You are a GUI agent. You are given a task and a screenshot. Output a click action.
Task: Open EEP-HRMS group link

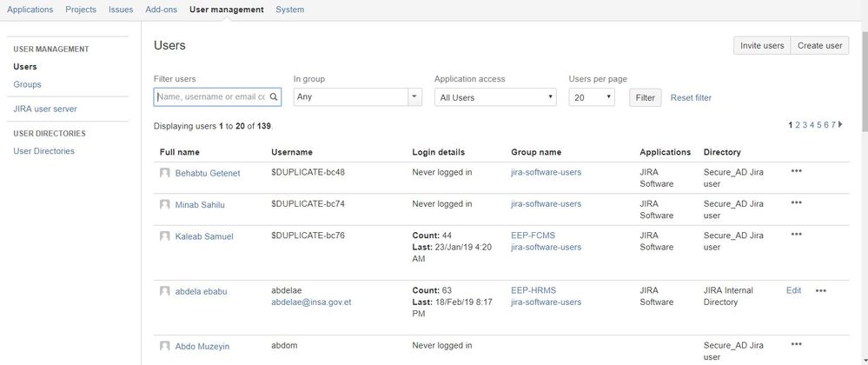[x=533, y=290]
